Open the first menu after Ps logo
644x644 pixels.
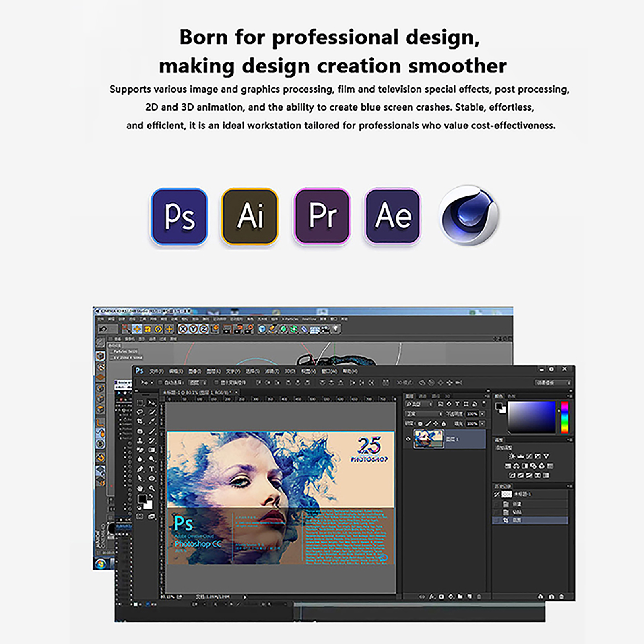click(x=156, y=371)
